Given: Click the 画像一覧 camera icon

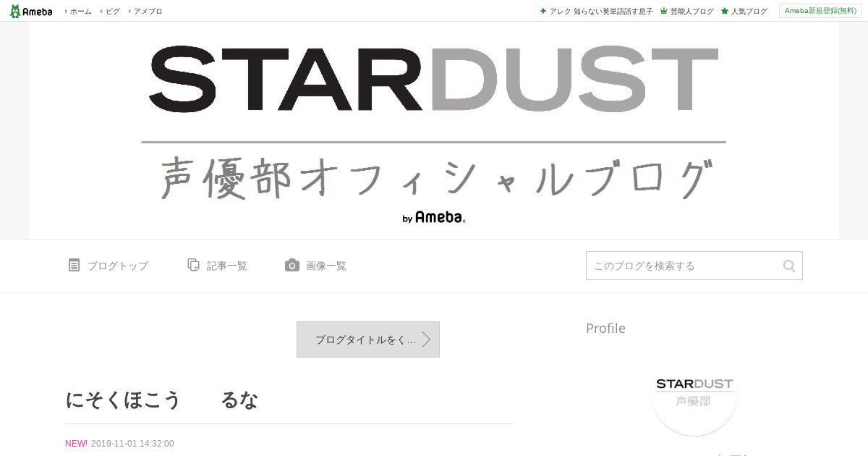Looking at the screenshot, I should pyautogui.click(x=292, y=265).
